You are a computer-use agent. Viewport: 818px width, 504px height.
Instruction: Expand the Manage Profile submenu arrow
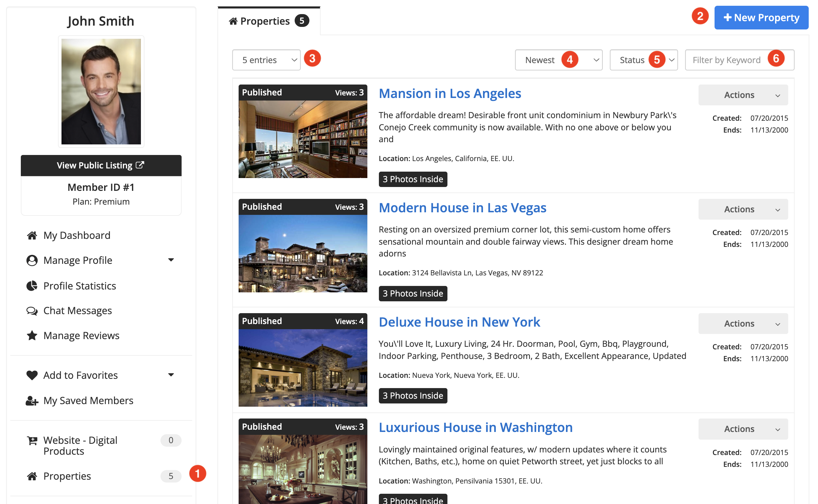click(171, 260)
